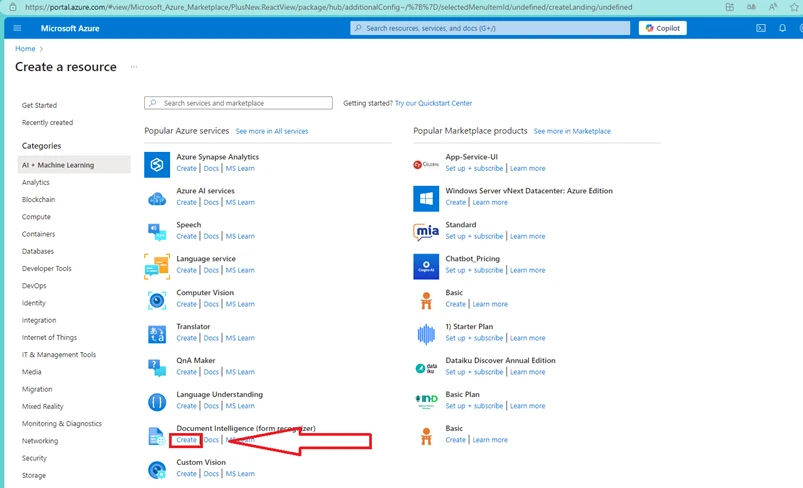
Task: Open Cloud Shell from the header
Action: pos(761,28)
